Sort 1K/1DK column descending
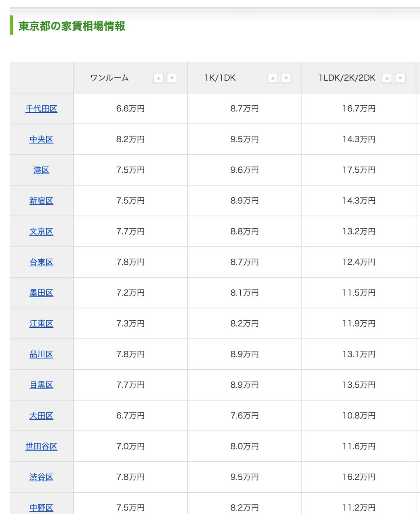420x514 pixels. pos(286,78)
